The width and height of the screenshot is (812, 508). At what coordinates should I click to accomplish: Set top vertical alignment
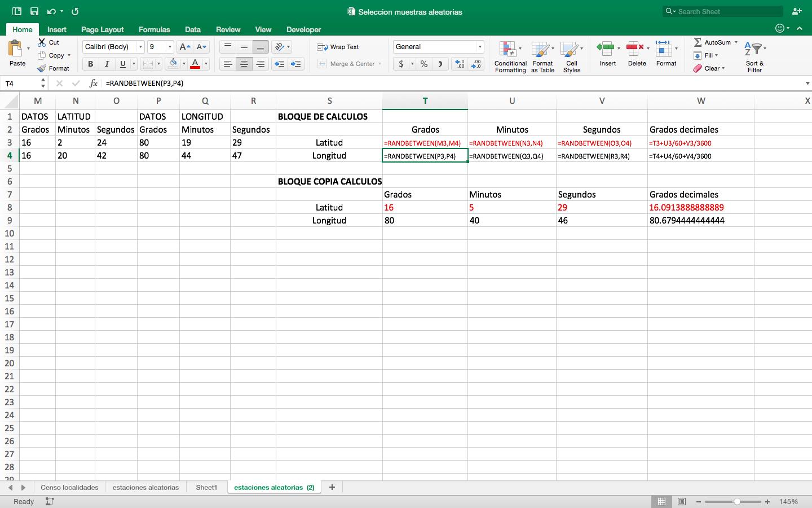click(x=227, y=47)
